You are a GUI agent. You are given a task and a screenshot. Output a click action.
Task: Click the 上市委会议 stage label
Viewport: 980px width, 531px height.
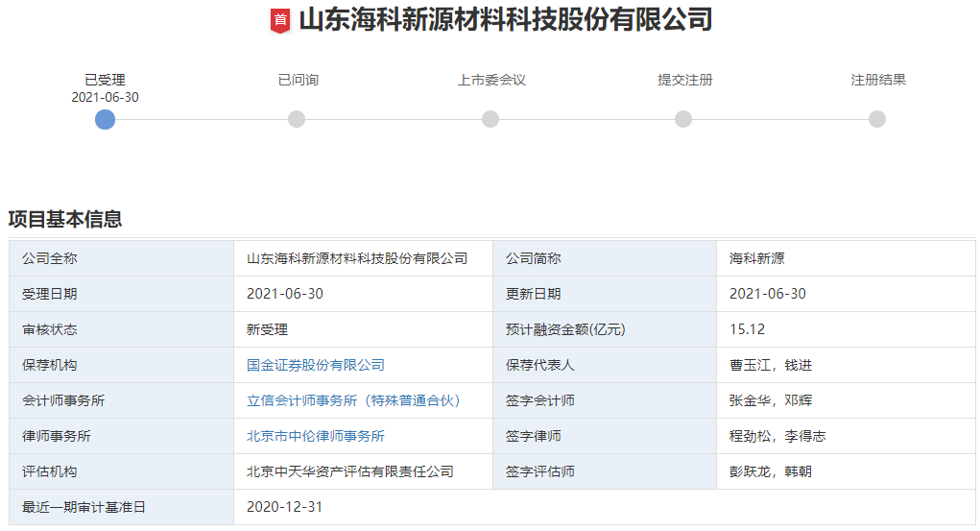[491, 80]
